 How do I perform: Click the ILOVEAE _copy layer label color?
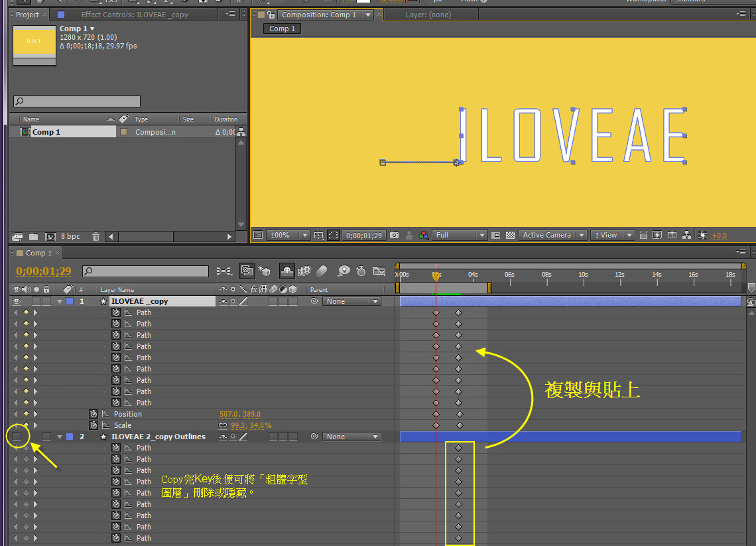pyautogui.click(x=70, y=301)
